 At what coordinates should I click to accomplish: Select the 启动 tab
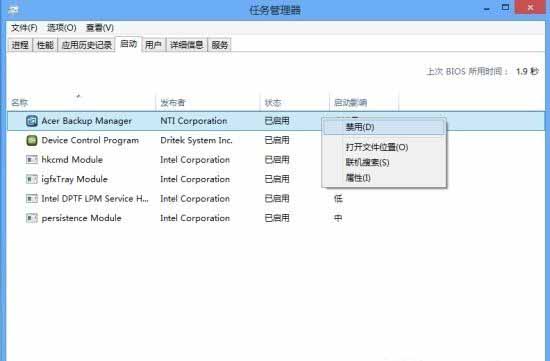coord(128,44)
